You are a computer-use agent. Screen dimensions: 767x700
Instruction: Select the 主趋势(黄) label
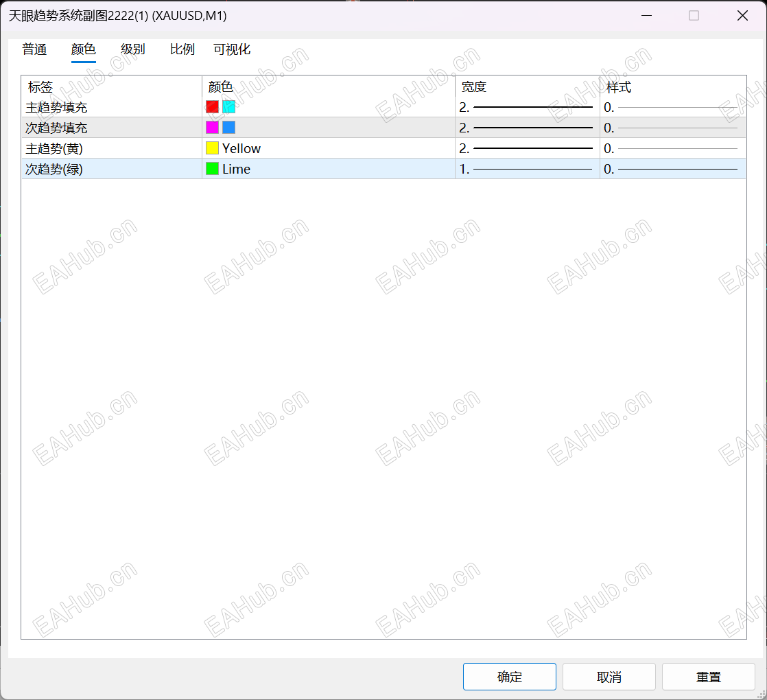click(54, 148)
